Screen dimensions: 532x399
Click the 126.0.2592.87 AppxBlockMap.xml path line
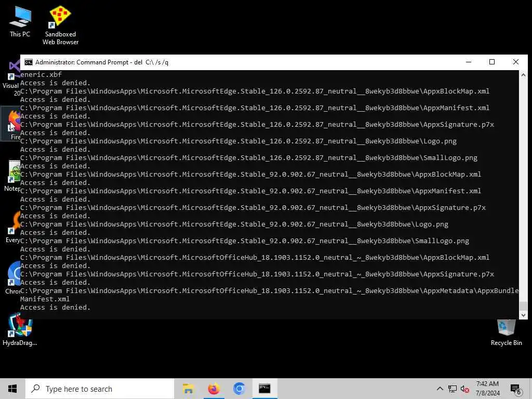(x=255, y=91)
